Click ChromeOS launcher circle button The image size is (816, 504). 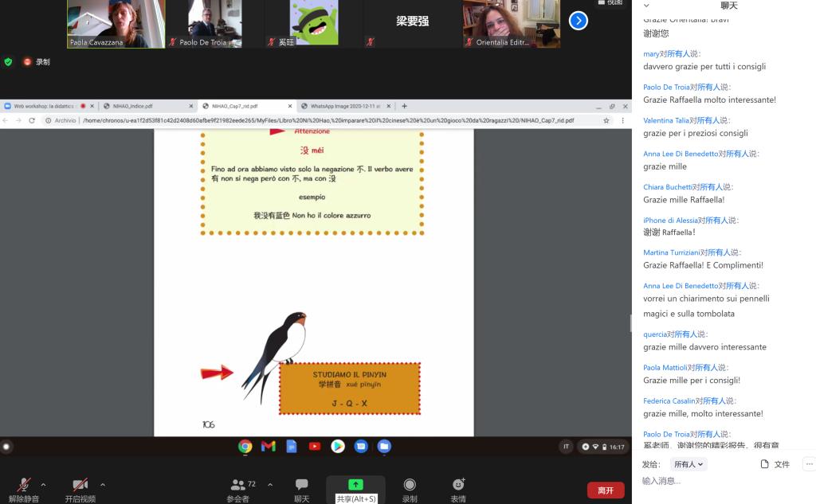(6, 446)
